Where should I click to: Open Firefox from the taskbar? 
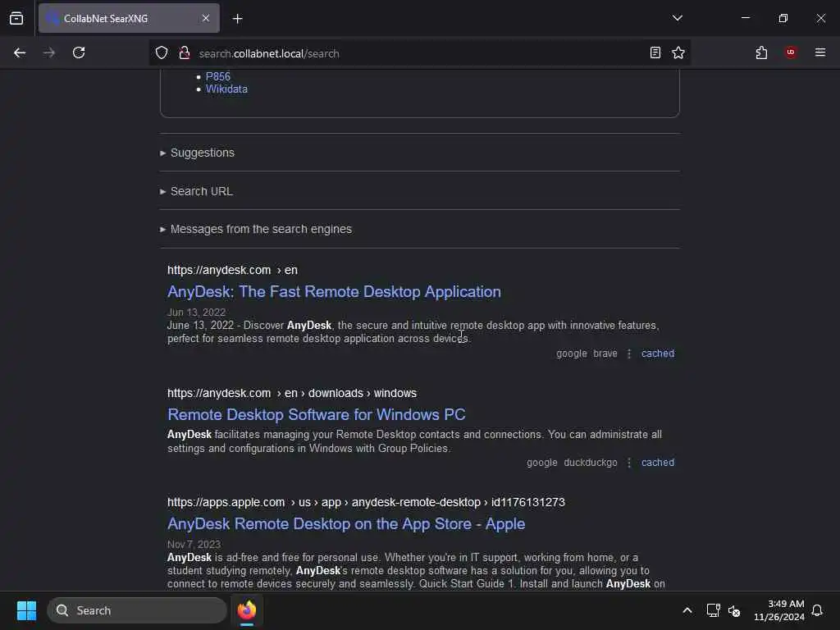tap(247, 610)
